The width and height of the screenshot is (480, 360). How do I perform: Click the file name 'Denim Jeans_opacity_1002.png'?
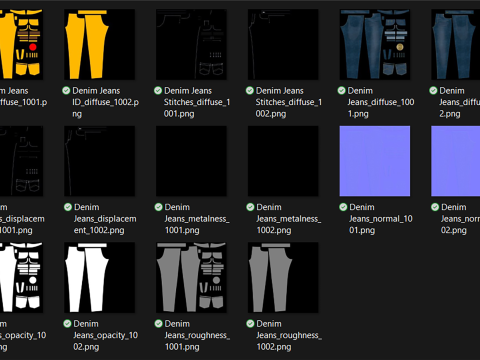pyautogui.click(x=105, y=335)
